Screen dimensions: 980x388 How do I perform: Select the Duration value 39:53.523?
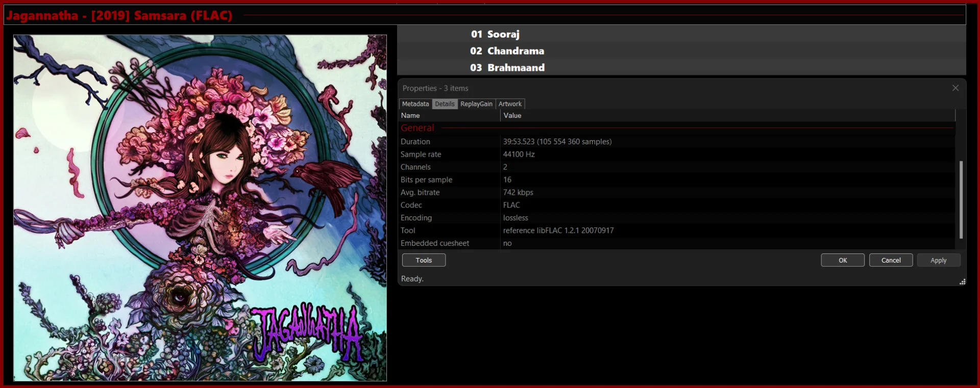pos(557,142)
